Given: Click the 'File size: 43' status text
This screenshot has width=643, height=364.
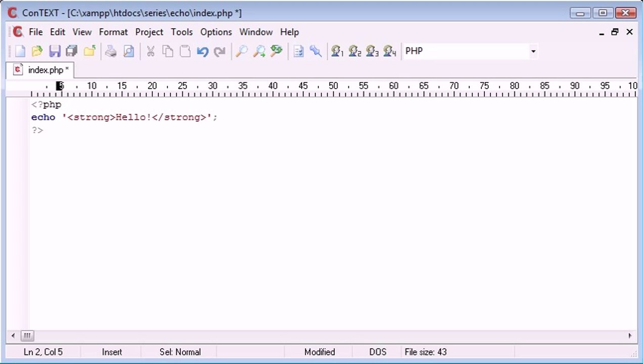Looking at the screenshot, I should 426,352.
